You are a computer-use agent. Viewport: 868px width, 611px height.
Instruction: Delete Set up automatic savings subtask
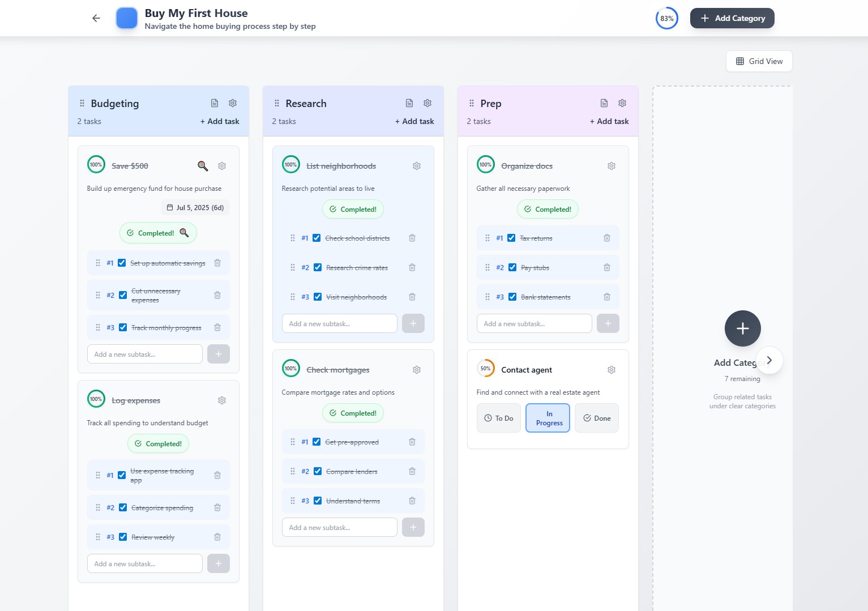217,263
